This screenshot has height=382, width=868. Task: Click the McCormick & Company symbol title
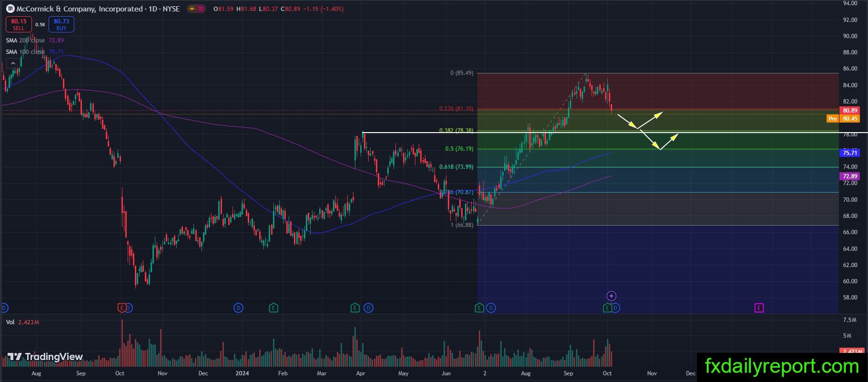(80, 9)
